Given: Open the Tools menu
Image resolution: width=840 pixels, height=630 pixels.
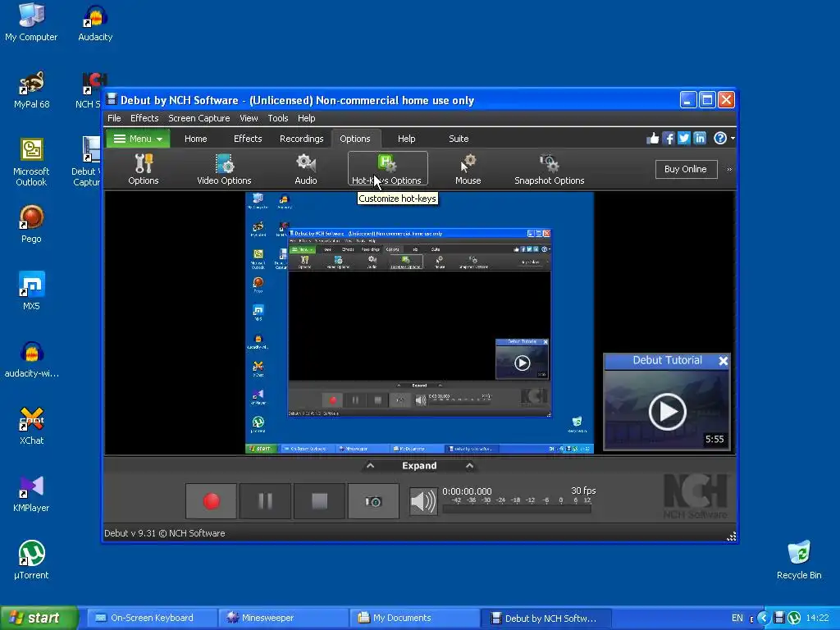Looking at the screenshot, I should click(278, 118).
